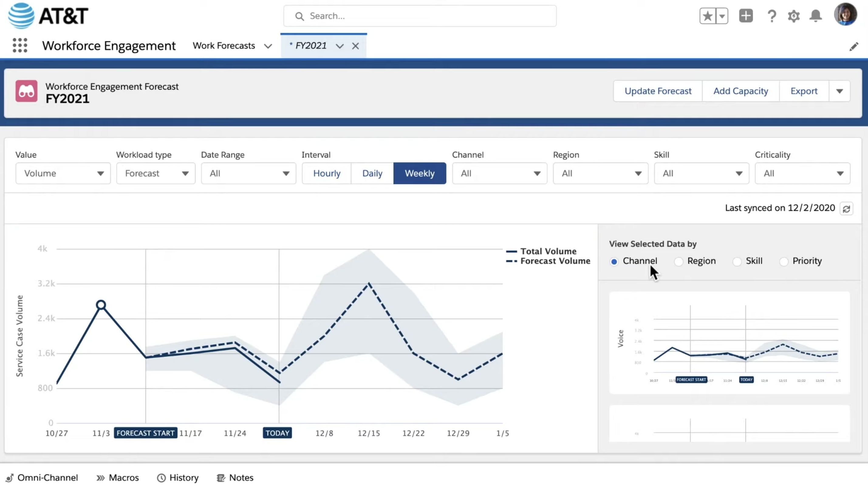This screenshot has width=868, height=487.
Task: Open the setup gear icon
Action: (x=794, y=16)
